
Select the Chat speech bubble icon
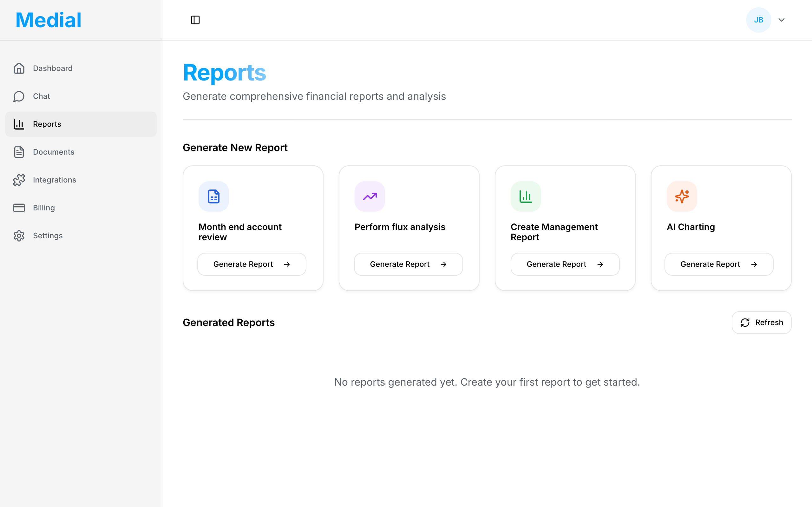point(19,96)
